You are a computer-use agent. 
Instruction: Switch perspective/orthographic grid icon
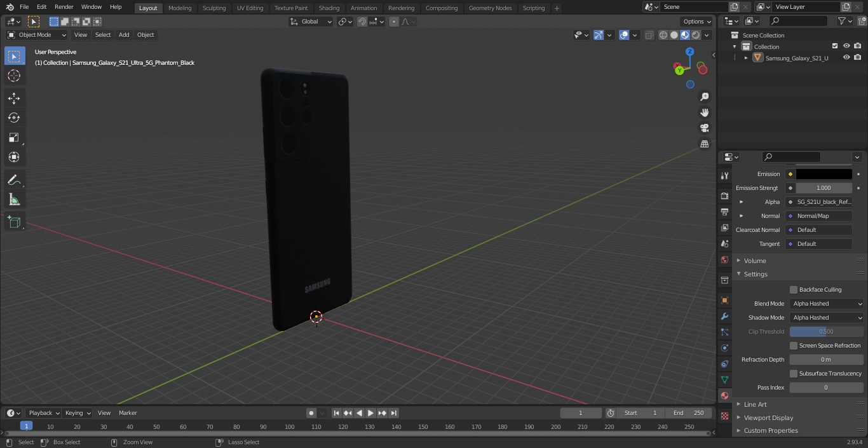tap(704, 144)
